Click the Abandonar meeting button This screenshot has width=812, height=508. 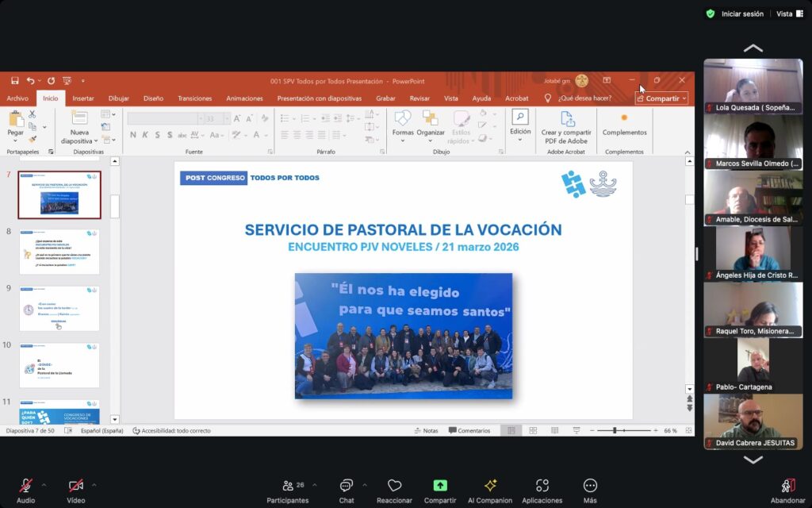click(787, 486)
